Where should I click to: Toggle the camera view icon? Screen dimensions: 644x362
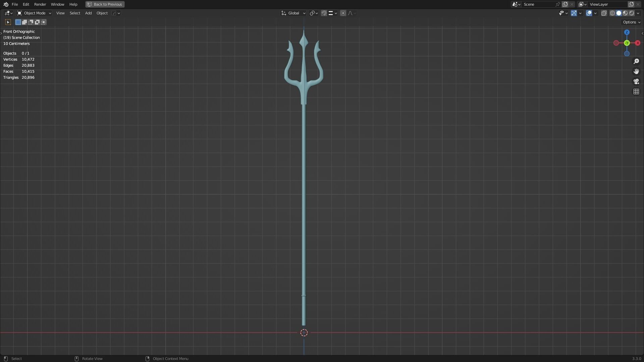pos(636,81)
